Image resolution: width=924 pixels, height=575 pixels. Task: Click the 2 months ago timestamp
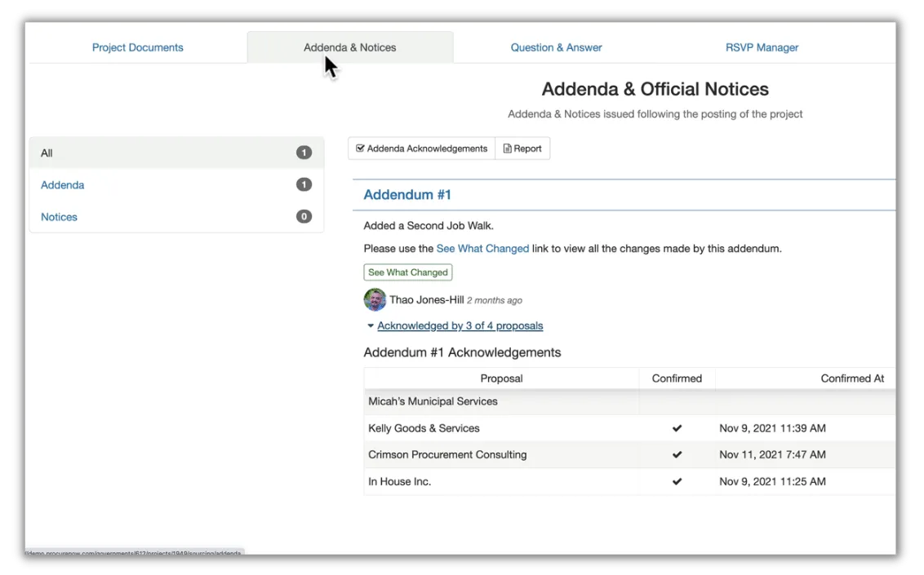click(495, 300)
